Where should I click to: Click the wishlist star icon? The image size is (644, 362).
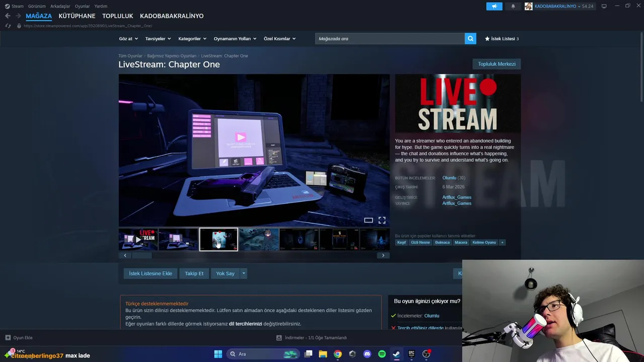tap(487, 39)
